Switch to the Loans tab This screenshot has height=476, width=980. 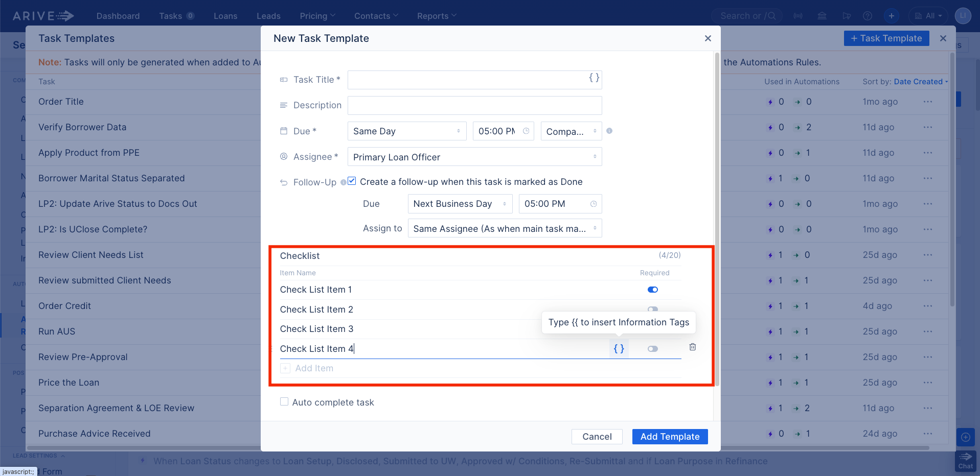225,16
